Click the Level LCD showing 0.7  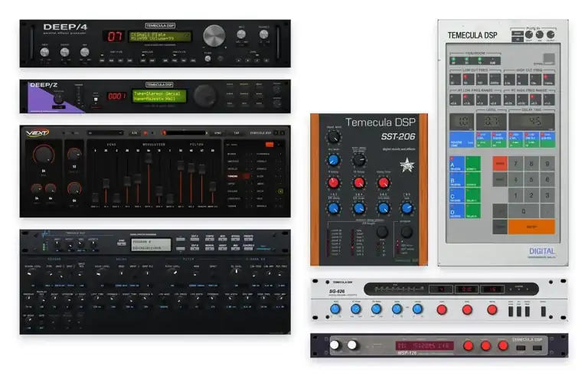click(x=492, y=122)
